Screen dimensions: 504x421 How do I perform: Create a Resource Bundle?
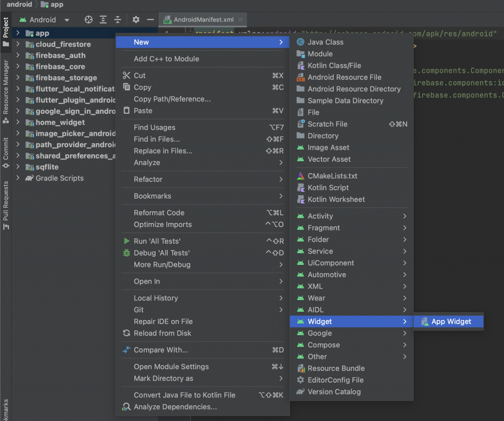[351, 368]
